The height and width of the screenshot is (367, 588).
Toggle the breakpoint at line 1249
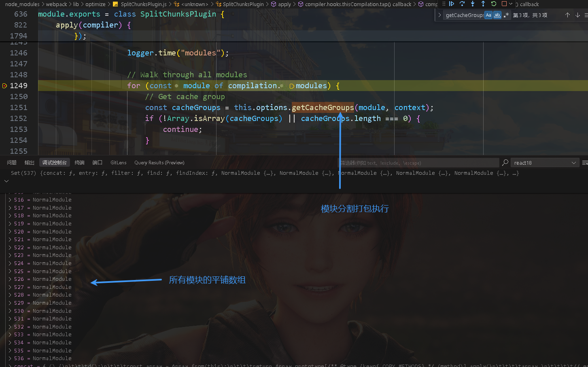[5, 86]
